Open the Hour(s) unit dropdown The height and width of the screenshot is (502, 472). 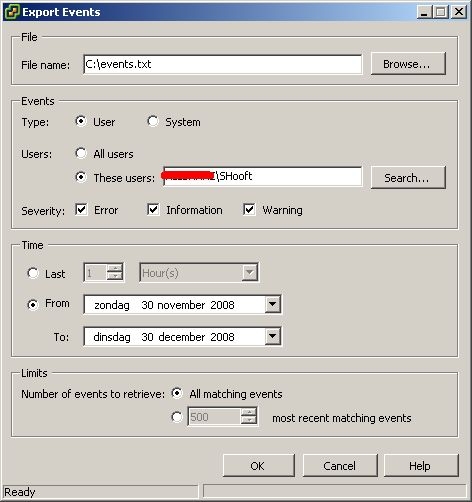pyautogui.click(x=250, y=273)
